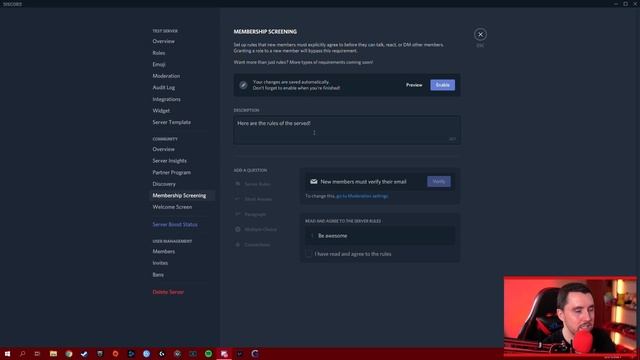Click the 'Be awesome' rule row
This screenshot has height=360, width=640.
[x=380, y=236]
